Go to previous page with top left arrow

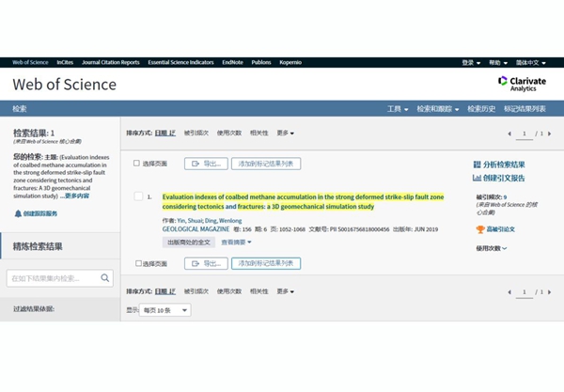(510, 133)
